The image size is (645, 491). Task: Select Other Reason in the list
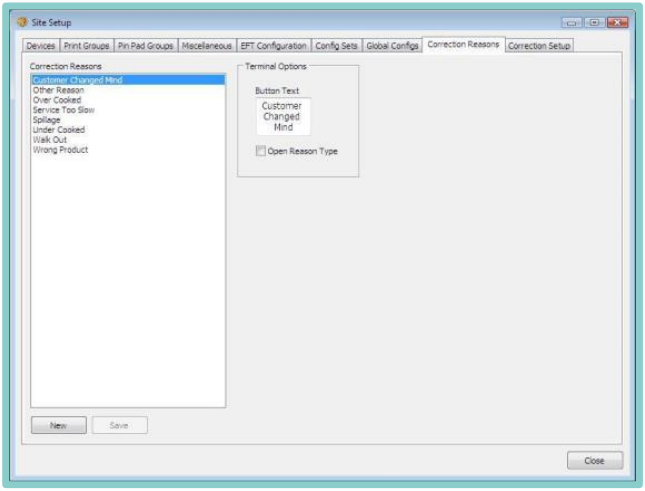(x=58, y=90)
